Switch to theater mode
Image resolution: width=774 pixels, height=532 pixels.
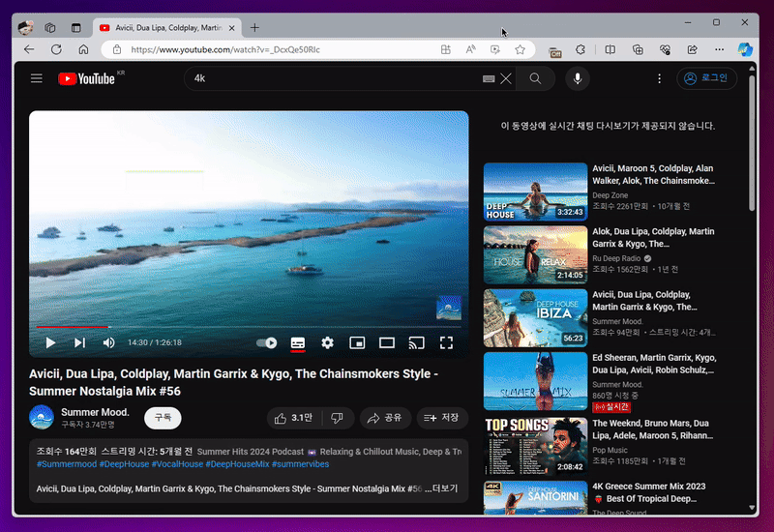click(x=386, y=342)
